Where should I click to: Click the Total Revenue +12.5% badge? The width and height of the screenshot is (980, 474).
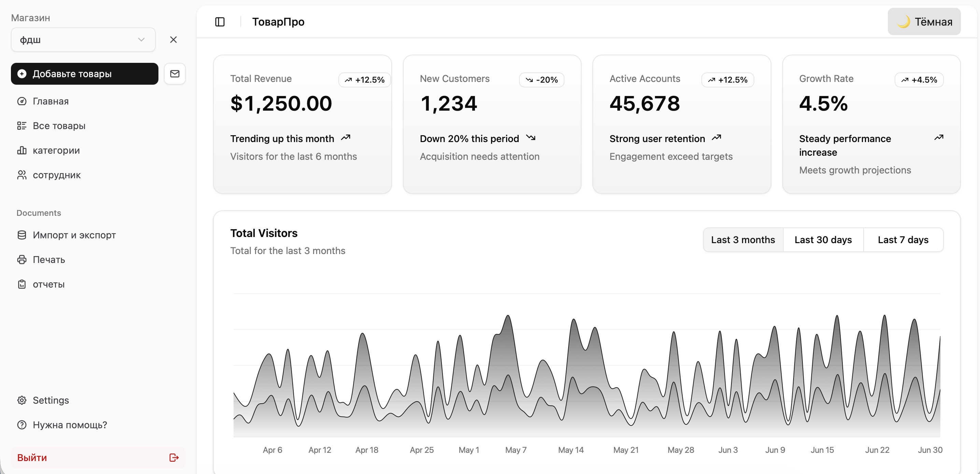pos(364,80)
